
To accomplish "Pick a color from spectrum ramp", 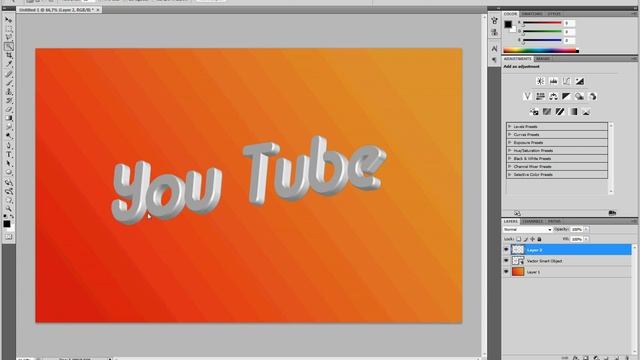I will click(x=541, y=51).
